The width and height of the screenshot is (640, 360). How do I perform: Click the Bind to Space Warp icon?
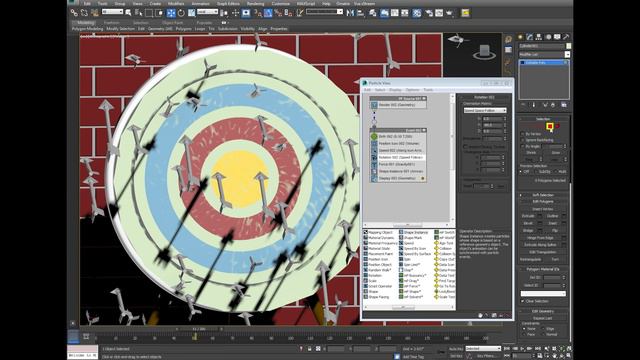point(95,13)
